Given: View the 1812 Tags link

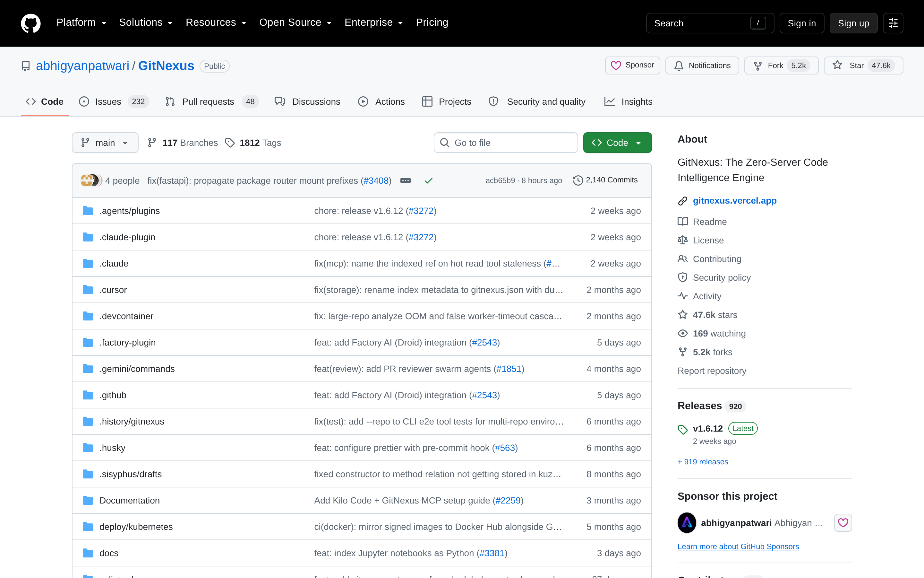Looking at the screenshot, I should 253,143.
